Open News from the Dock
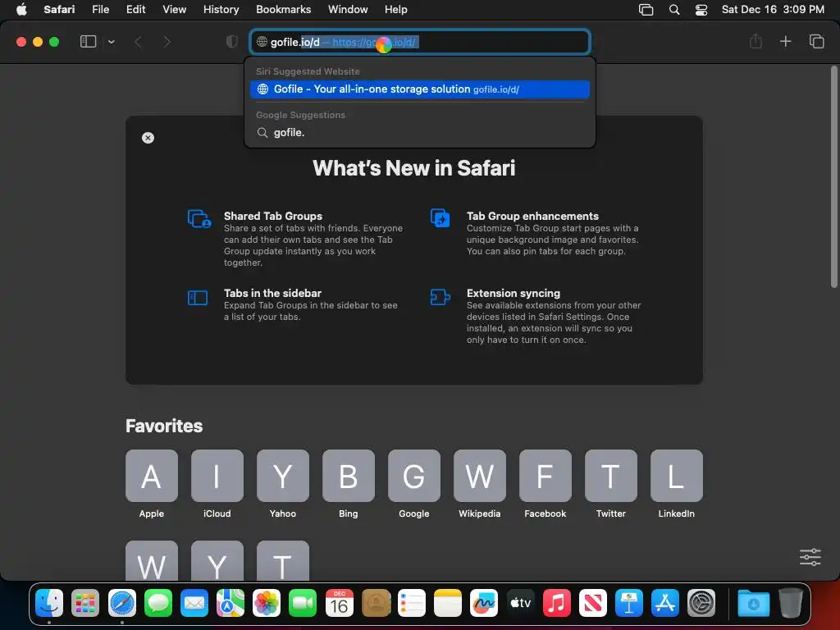The image size is (840, 630). 592,603
